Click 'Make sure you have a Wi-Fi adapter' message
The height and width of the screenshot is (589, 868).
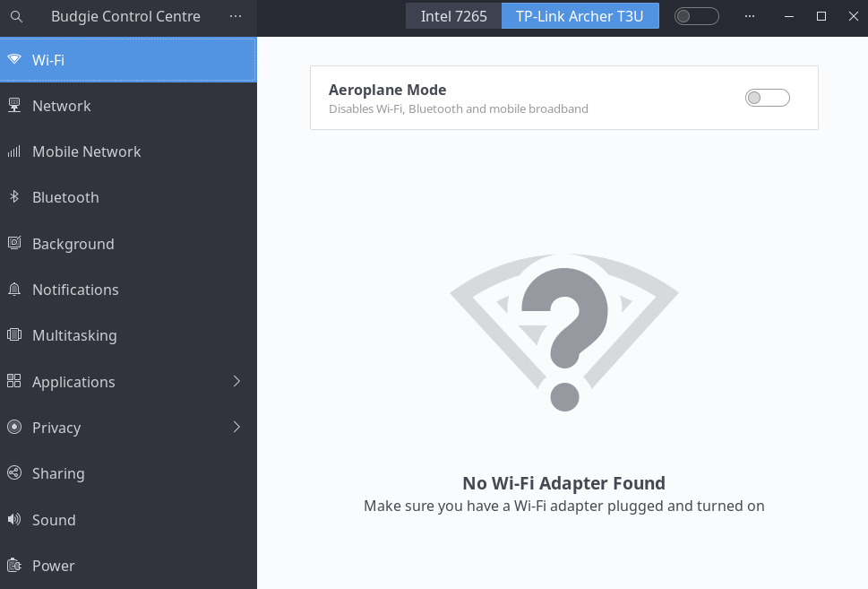pyautogui.click(x=564, y=506)
